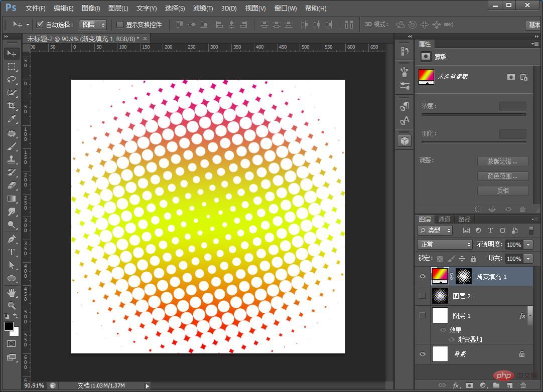Select the Lasso tool
The height and width of the screenshot is (392, 543).
(x=12, y=80)
